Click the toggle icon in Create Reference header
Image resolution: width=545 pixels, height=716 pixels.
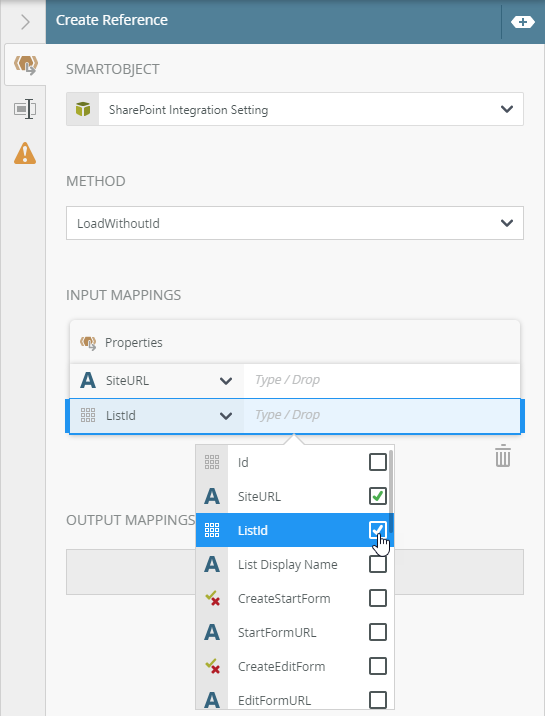pyautogui.click(x=523, y=21)
